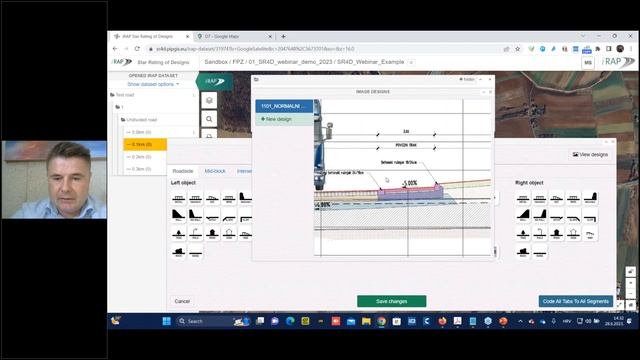
Task: Select the right object cliff drop icon
Action: (x=590, y=216)
